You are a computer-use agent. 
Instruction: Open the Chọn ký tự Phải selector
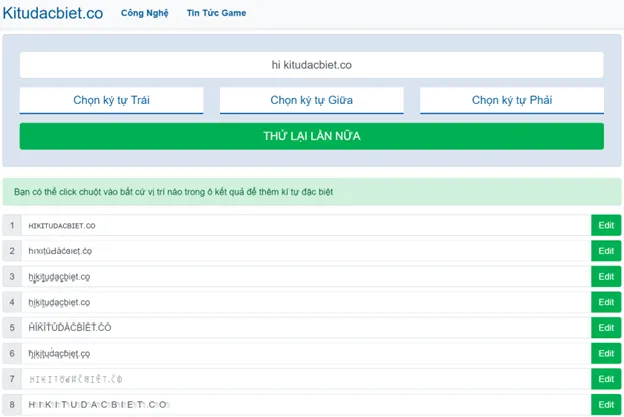[x=511, y=100]
